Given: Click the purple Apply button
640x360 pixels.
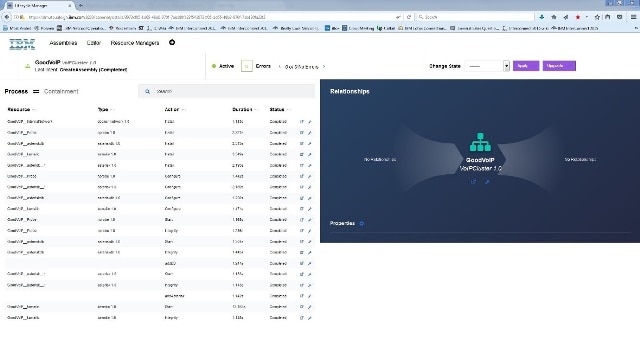Looking at the screenshot, I should (x=526, y=66).
